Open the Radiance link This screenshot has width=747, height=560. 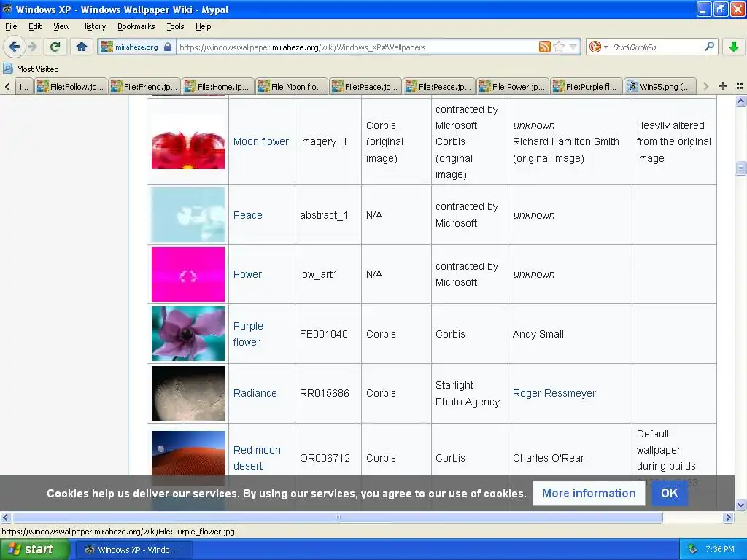point(255,393)
